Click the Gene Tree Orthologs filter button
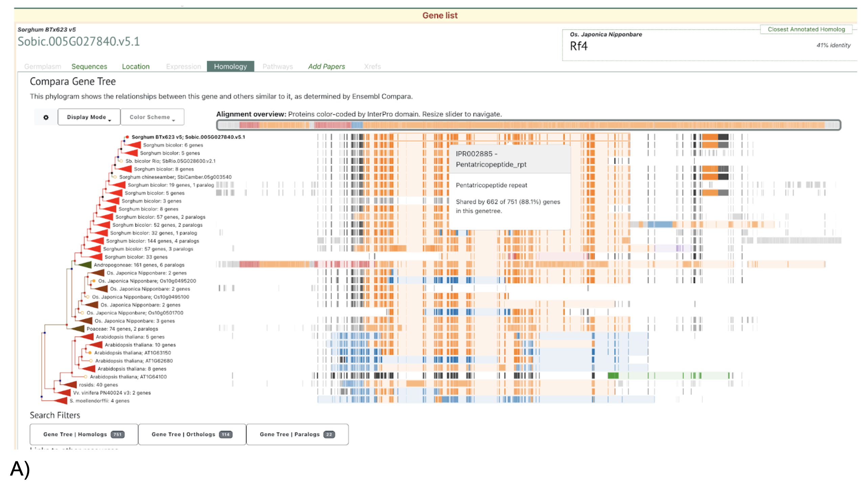 point(192,435)
